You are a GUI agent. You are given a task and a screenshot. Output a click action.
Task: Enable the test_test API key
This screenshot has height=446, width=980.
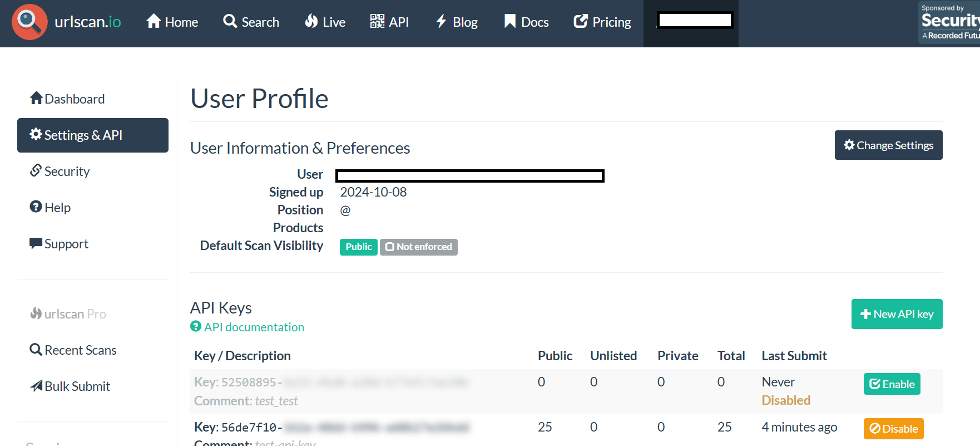(x=892, y=384)
